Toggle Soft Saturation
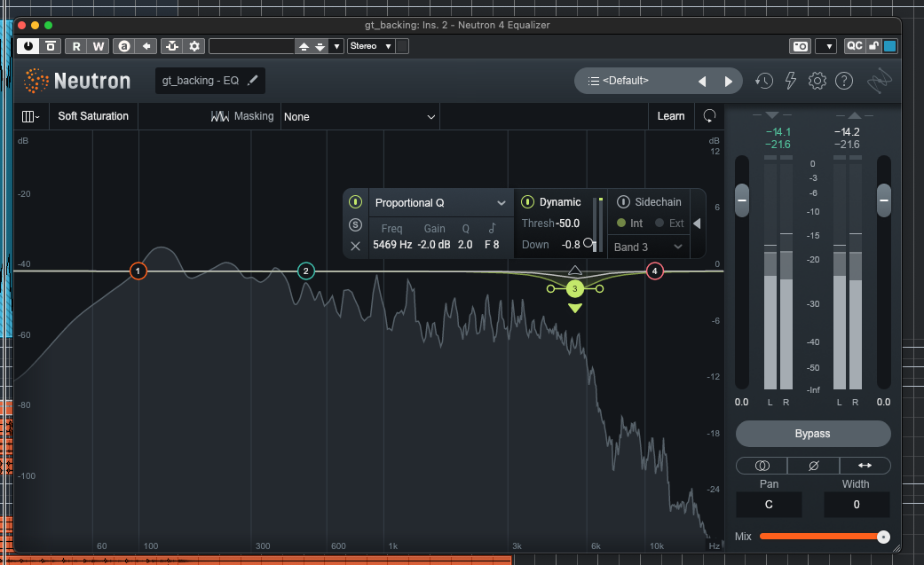 point(93,116)
